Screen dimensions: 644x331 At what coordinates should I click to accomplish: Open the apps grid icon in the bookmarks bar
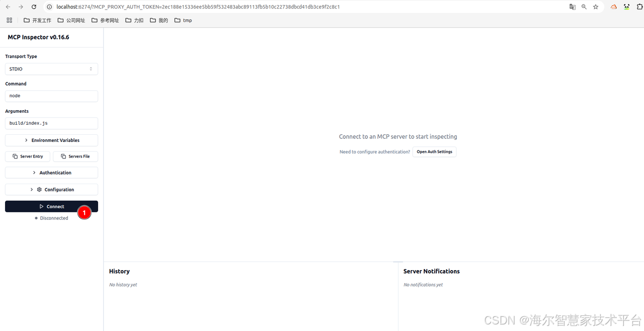(x=9, y=20)
